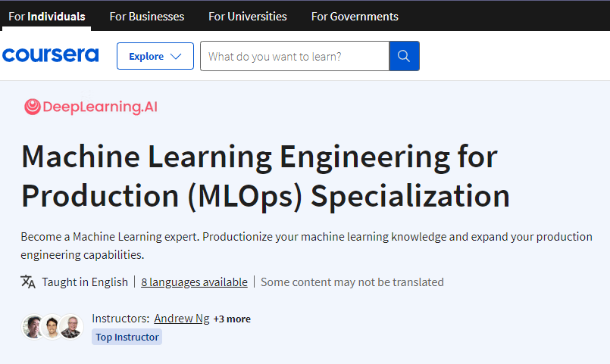Click the translation language icon
The height and width of the screenshot is (364, 610).
click(28, 282)
